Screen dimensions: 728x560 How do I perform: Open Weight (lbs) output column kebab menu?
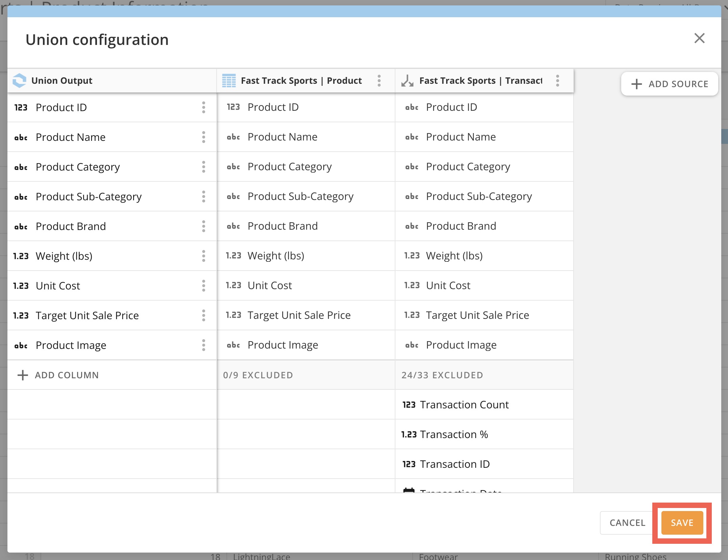pyautogui.click(x=203, y=256)
